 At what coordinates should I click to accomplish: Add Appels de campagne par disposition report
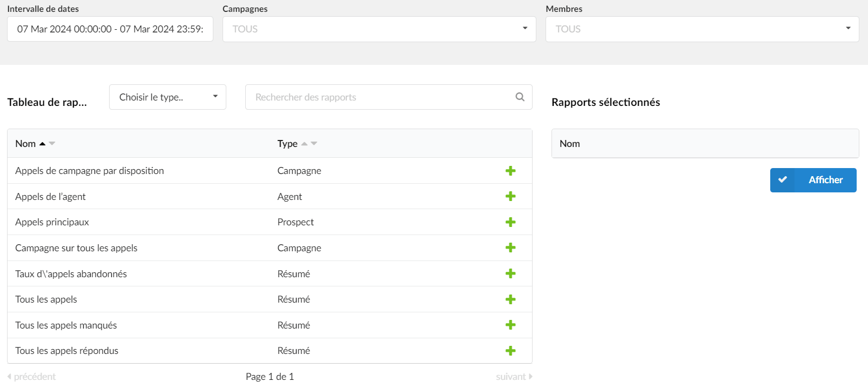tap(510, 171)
